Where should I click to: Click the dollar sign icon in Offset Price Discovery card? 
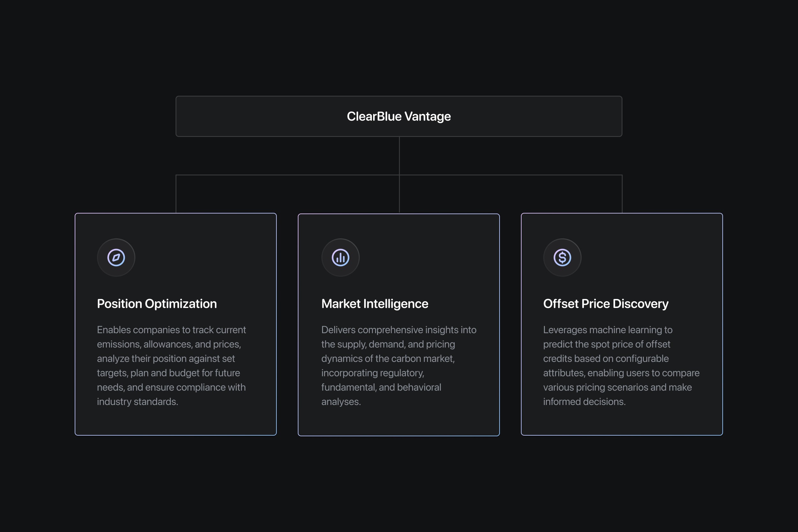562,258
